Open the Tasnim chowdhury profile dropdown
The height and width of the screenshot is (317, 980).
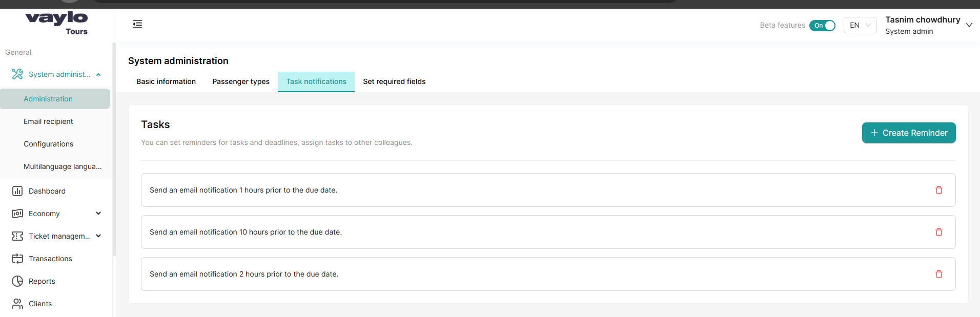[x=969, y=25]
